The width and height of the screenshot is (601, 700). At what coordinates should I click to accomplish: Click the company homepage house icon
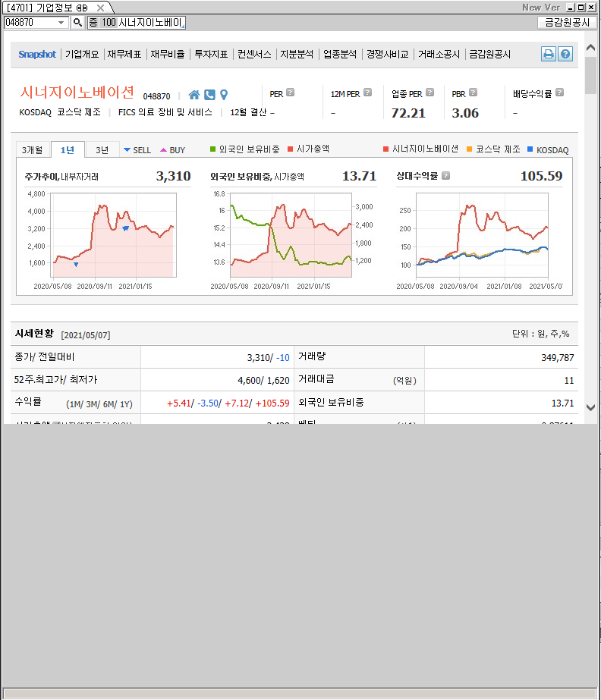click(194, 95)
